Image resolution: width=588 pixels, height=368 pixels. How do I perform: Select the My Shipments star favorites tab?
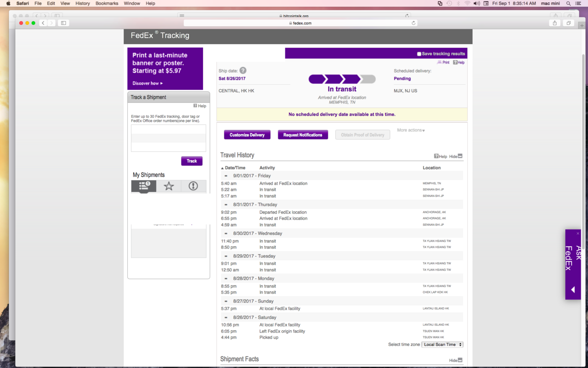[169, 186]
